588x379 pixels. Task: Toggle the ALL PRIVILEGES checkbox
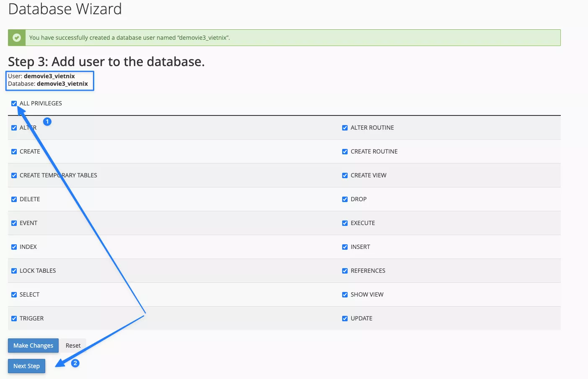[14, 103]
